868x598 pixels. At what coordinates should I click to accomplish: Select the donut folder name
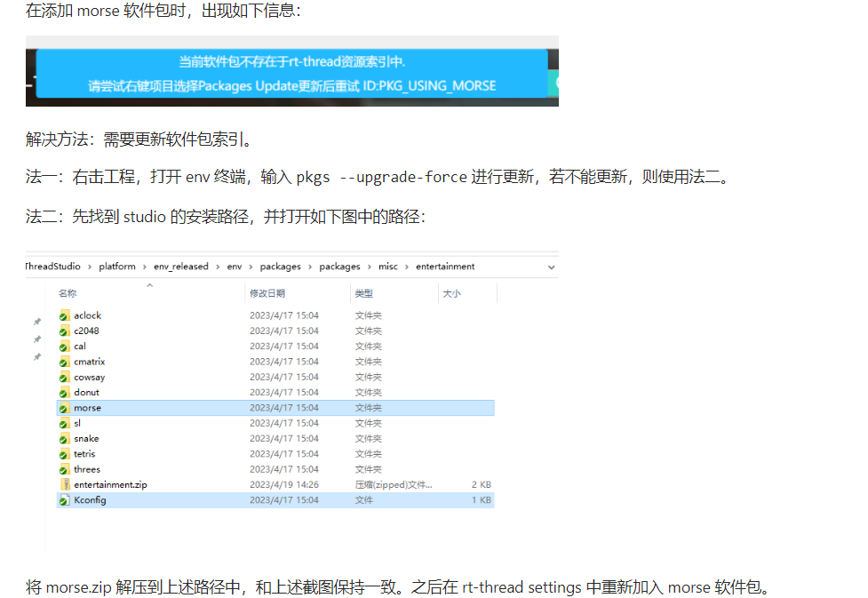tap(86, 393)
